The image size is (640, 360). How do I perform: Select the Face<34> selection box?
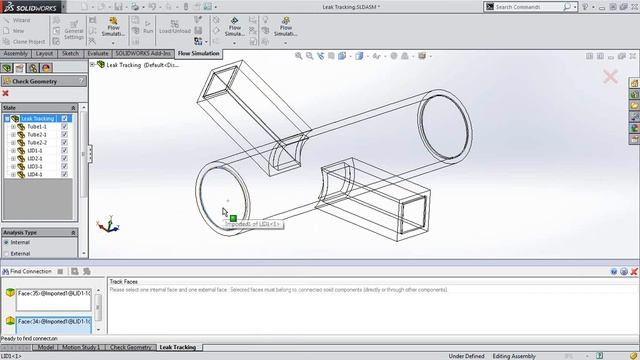point(53,325)
